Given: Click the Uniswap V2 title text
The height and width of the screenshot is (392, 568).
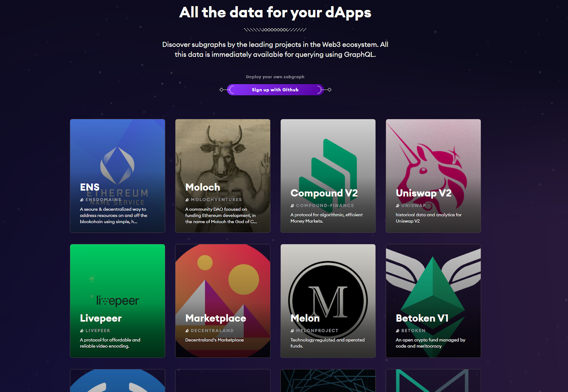Looking at the screenshot, I should (424, 193).
